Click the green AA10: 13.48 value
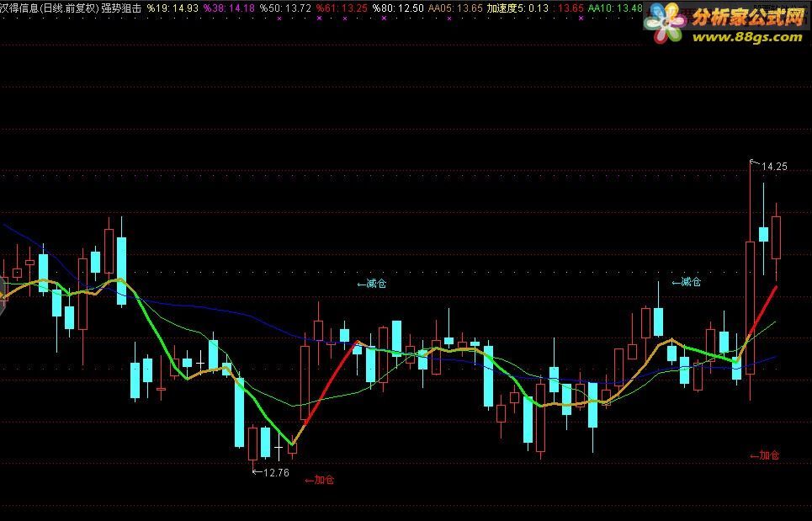This screenshot has height=521, width=812. tap(615, 8)
